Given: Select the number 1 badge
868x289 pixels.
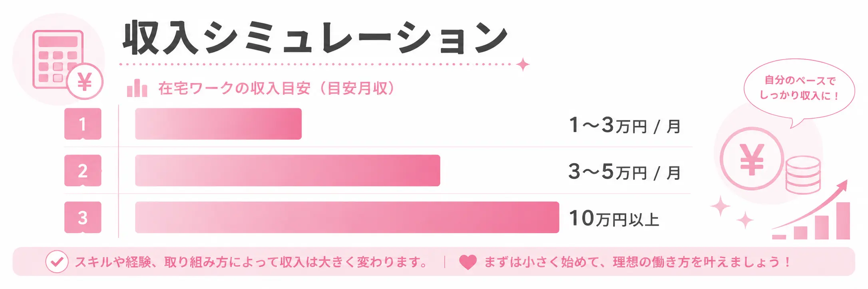Looking at the screenshot, I should point(83,124).
